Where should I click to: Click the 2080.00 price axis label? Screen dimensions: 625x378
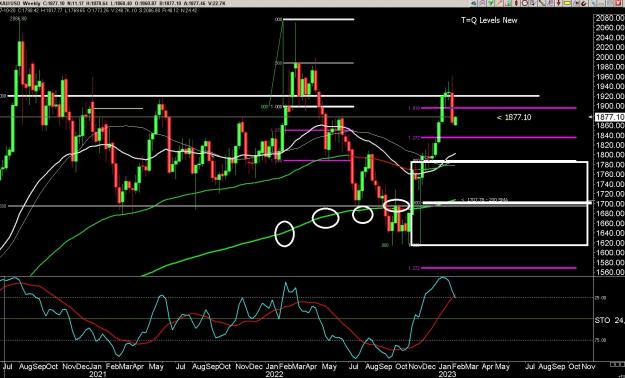pyautogui.click(x=609, y=18)
